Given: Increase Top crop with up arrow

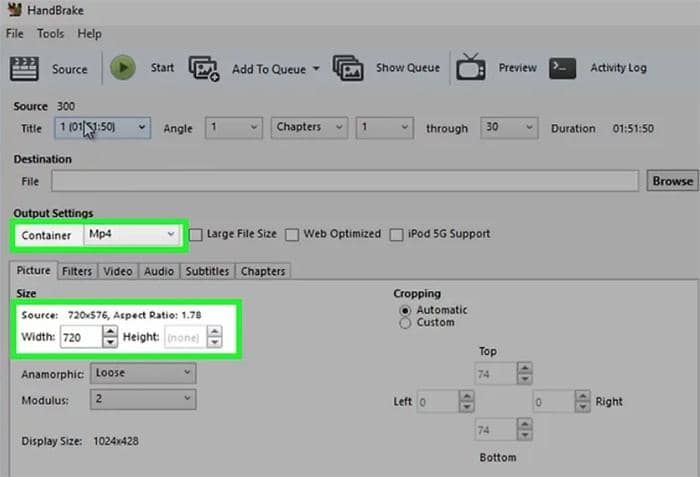Looking at the screenshot, I should (x=525, y=368).
